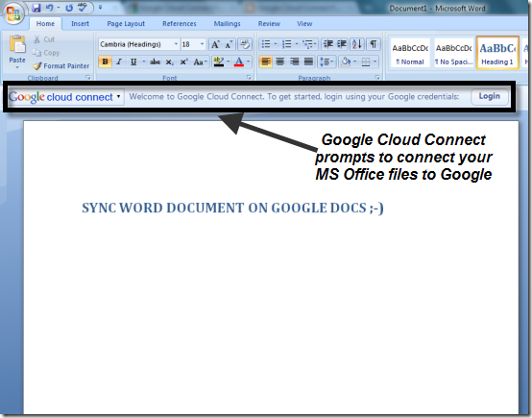This screenshot has height=418, width=532.
Task: Cut the selected text
Action: (44, 39)
